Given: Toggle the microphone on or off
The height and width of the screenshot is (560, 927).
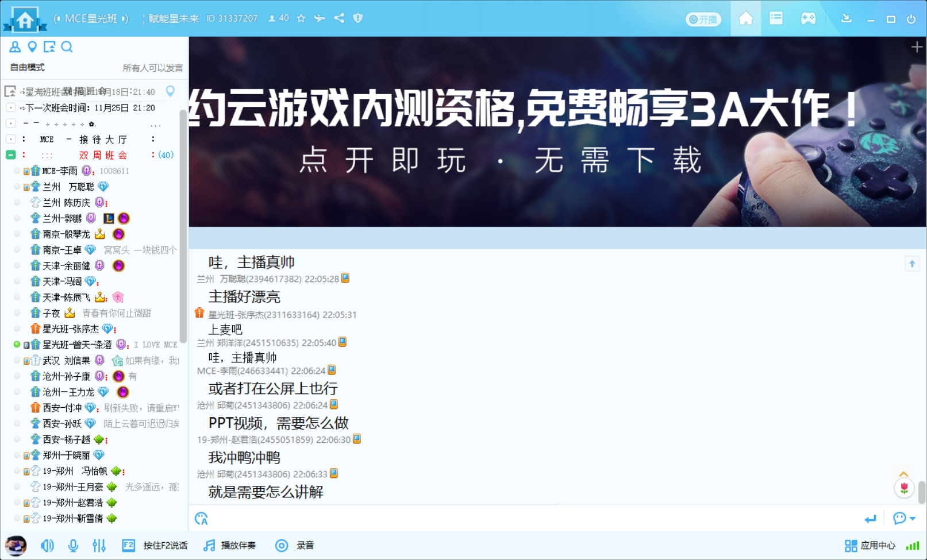Looking at the screenshot, I should point(73,546).
